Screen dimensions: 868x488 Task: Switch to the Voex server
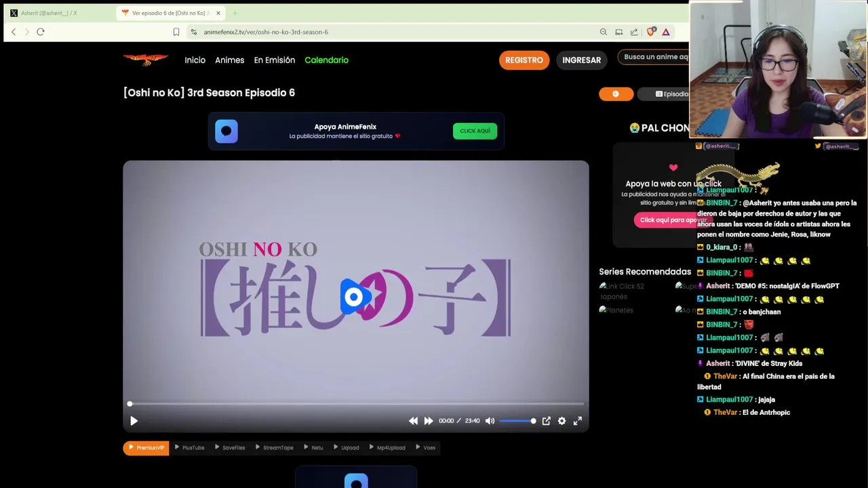tap(425, 448)
